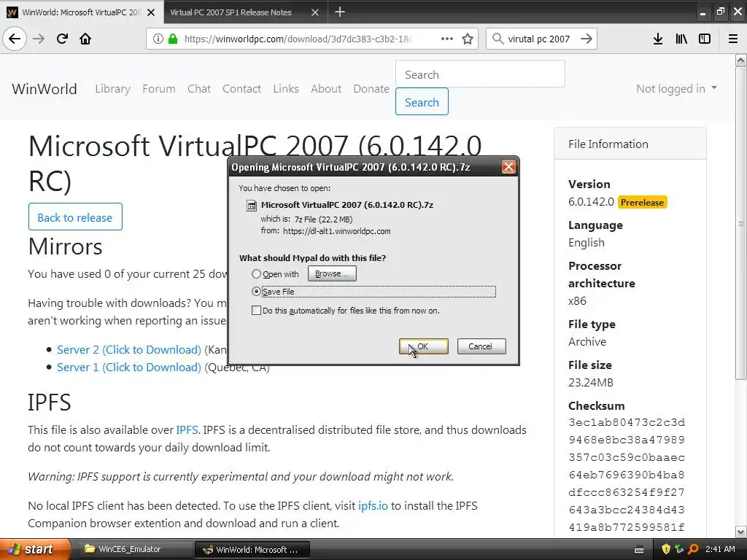
Task: Expand the Not logged in dropdown
Action: (676, 88)
